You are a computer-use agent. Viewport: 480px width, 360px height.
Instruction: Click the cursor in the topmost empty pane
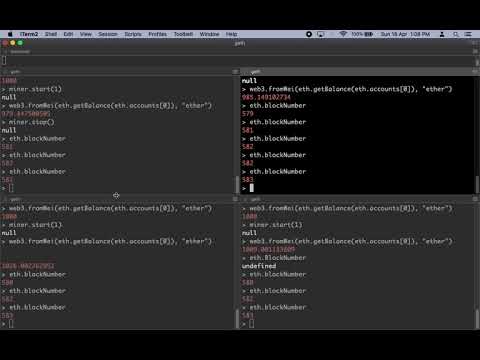pyautogui.click(x=4, y=60)
